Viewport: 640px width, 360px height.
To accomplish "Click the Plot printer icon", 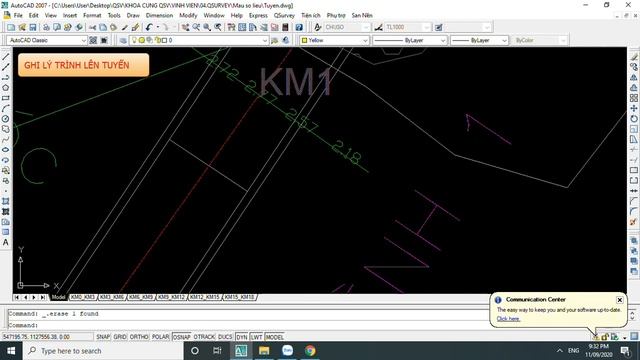I will click(46, 27).
